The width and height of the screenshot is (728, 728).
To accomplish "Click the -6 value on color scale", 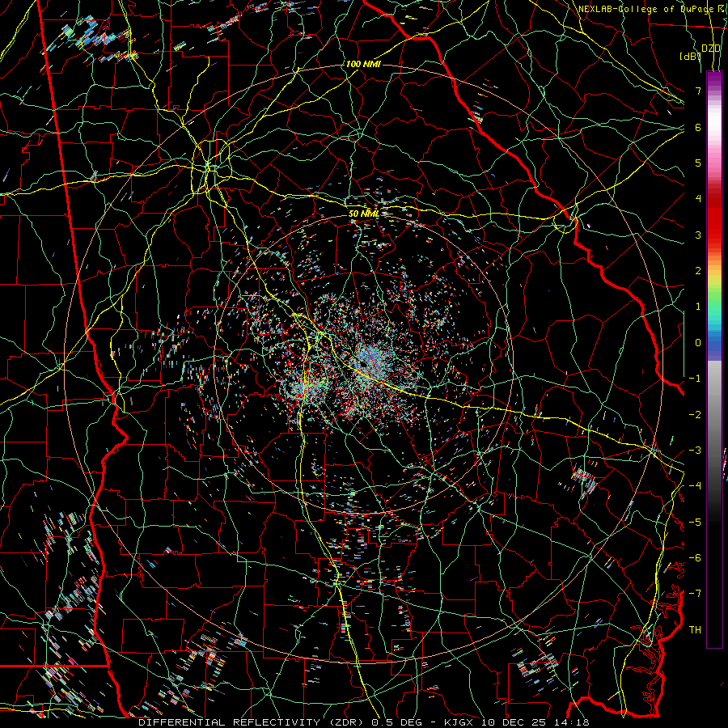I will point(695,558).
